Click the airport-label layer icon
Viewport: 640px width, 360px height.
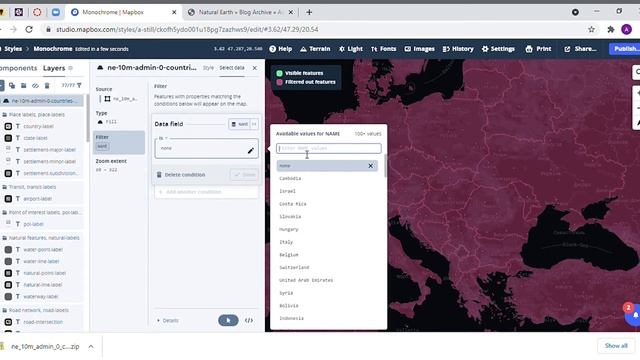8,199
